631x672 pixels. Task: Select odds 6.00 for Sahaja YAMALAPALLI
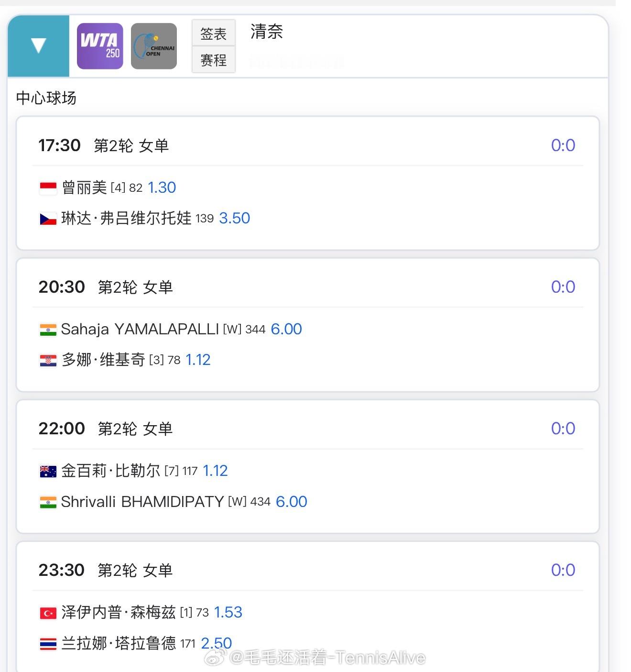pos(286,329)
